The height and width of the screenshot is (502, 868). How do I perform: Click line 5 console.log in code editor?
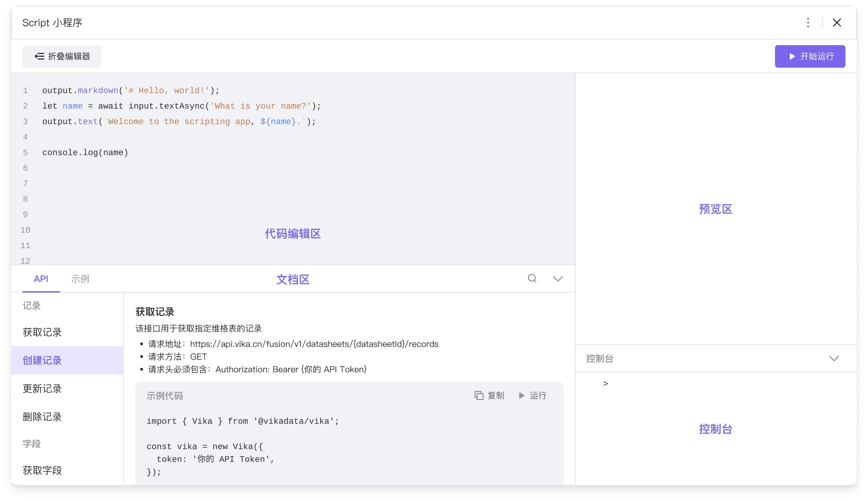(x=85, y=153)
